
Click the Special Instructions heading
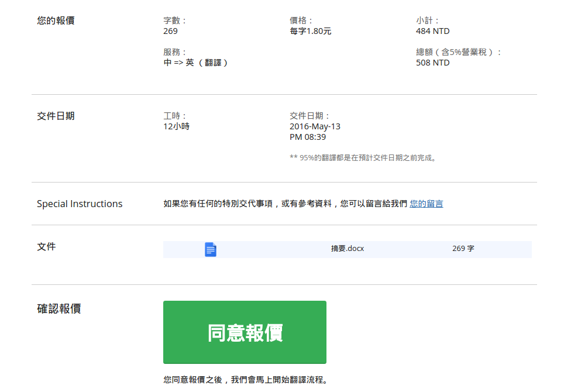pyautogui.click(x=80, y=204)
